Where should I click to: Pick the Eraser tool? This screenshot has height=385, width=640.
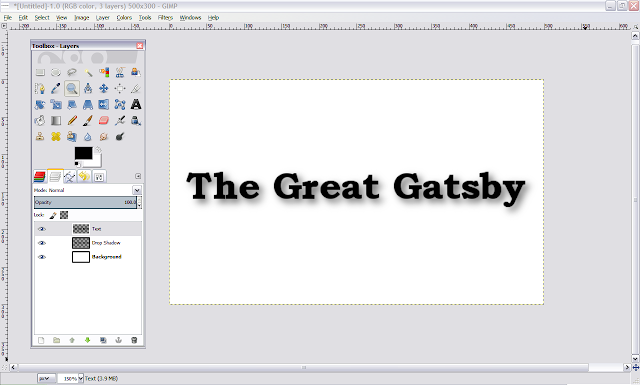104,120
